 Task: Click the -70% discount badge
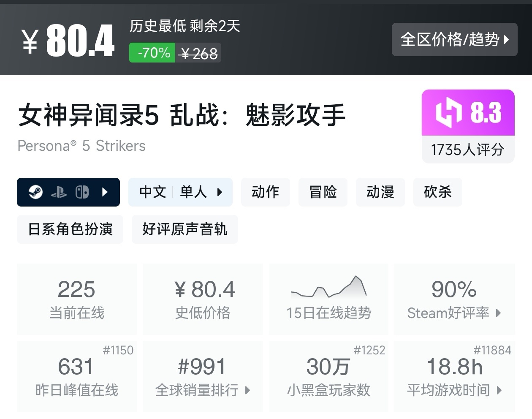(x=152, y=53)
